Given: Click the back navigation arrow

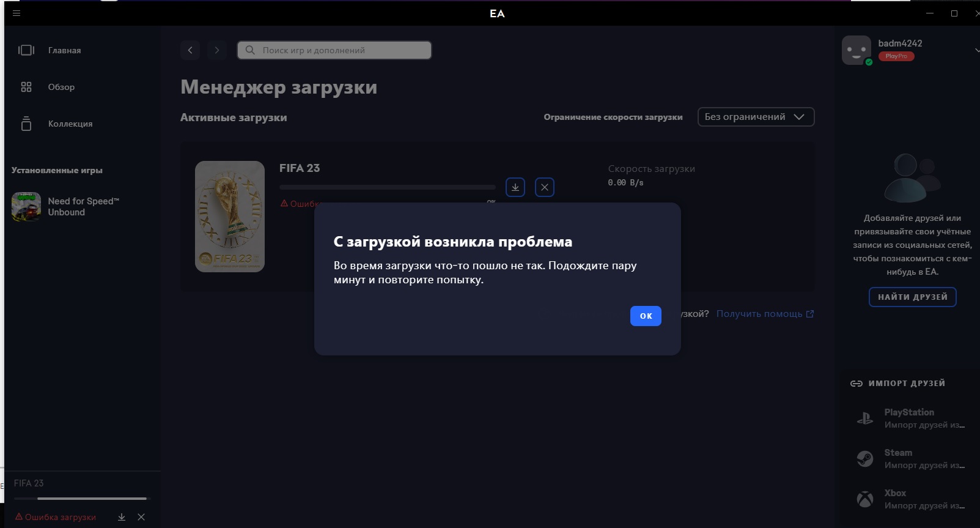Looking at the screenshot, I should click(x=190, y=50).
